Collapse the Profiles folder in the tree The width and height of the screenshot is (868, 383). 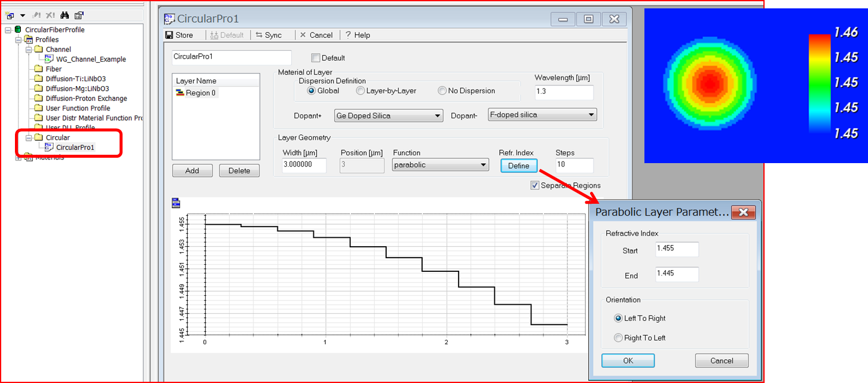click(20, 39)
